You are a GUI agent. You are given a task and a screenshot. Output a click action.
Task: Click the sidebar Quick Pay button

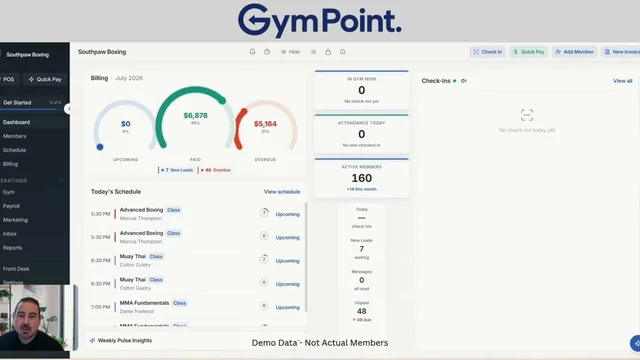(45, 79)
